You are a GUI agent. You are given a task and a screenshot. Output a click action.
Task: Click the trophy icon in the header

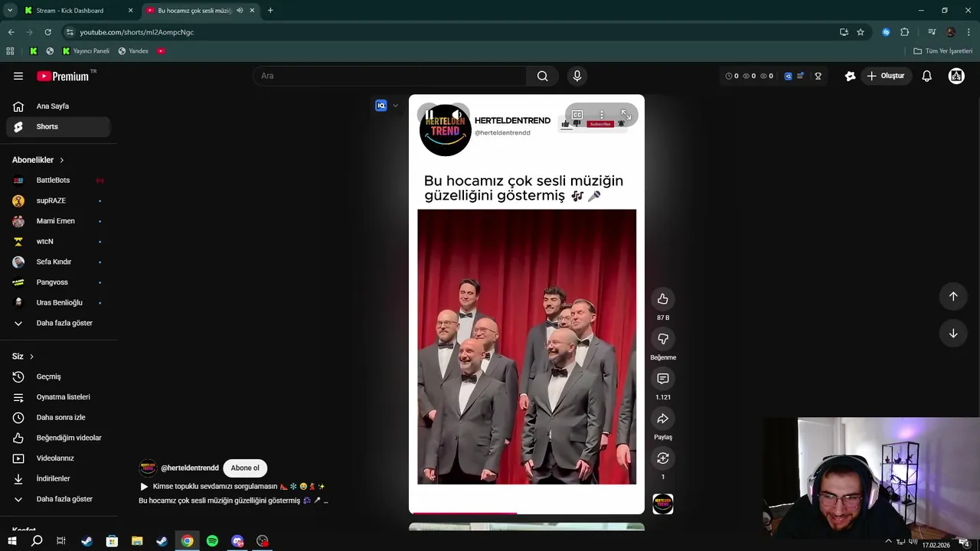click(x=818, y=76)
